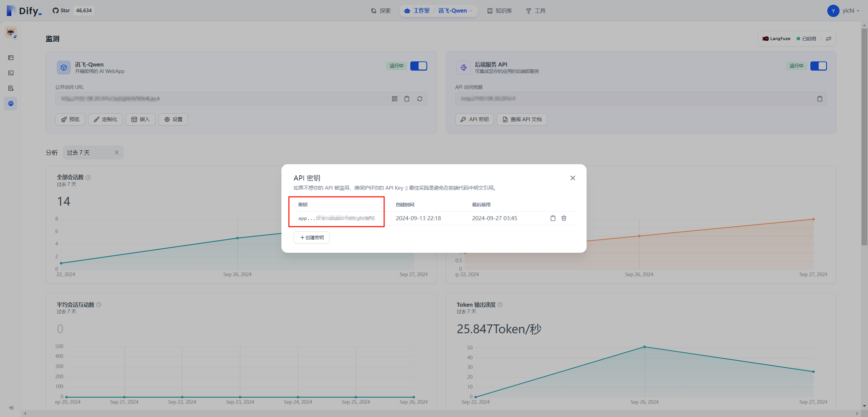Viewport: 868px width, 417px height.
Task: Regenerate the public access URL
Action: click(420, 99)
